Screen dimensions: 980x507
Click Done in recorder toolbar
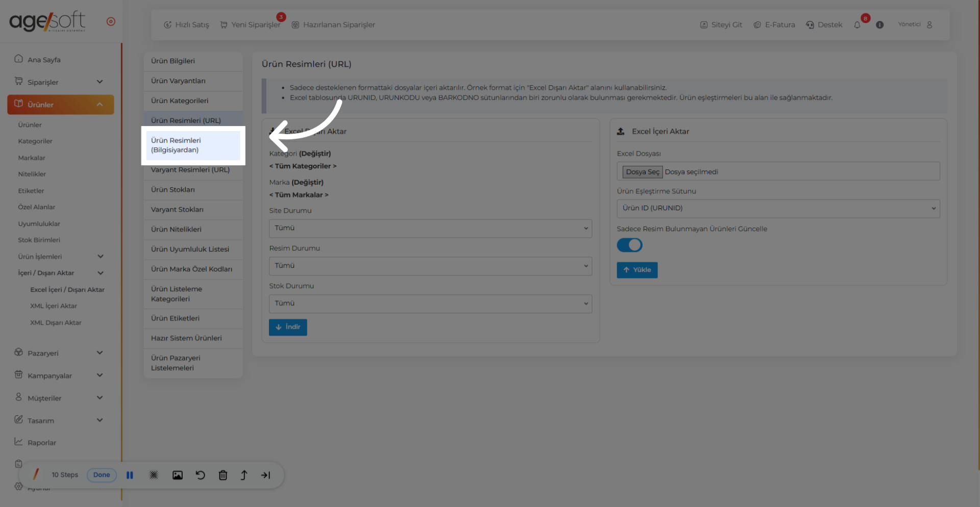pyautogui.click(x=102, y=475)
